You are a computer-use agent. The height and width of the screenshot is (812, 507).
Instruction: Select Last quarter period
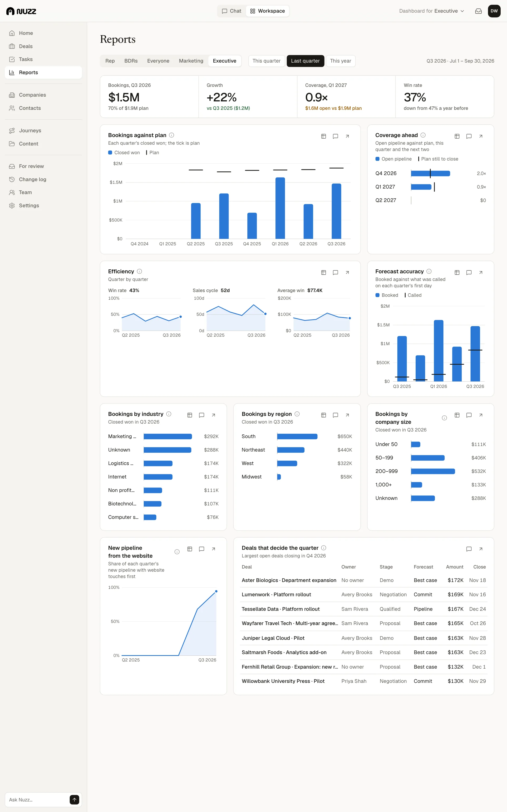pos(305,61)
